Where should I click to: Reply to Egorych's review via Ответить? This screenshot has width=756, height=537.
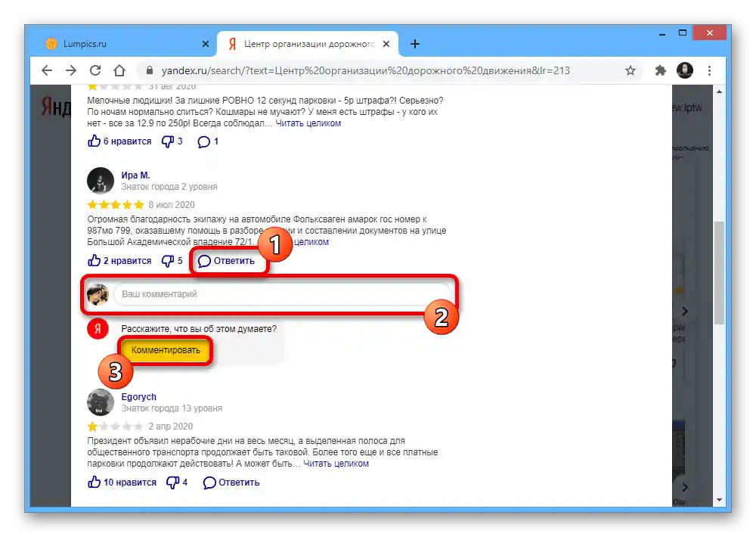[x=231, y=483]
